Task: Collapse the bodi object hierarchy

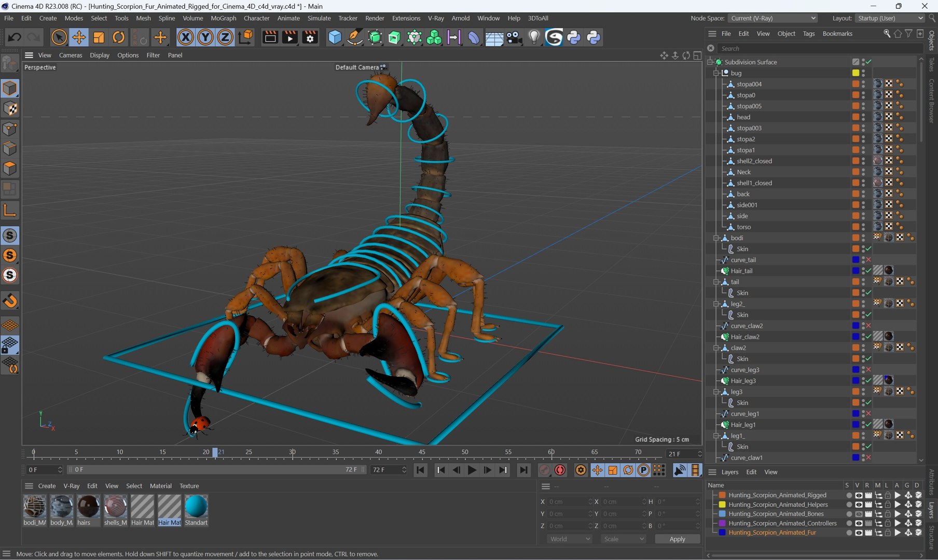Action: point(716,238)
